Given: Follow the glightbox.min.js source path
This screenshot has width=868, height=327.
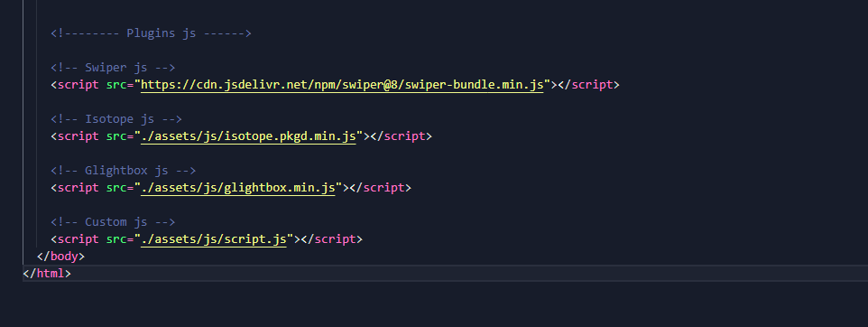Looking at the screenshot, I should 238,188.
